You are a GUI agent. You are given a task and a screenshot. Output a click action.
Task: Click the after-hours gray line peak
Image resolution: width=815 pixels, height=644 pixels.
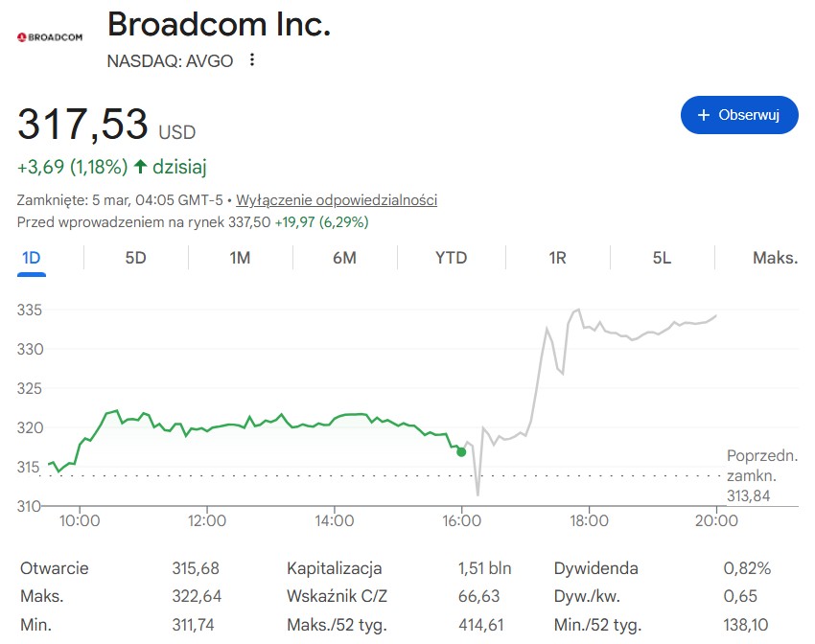(577, 310)
